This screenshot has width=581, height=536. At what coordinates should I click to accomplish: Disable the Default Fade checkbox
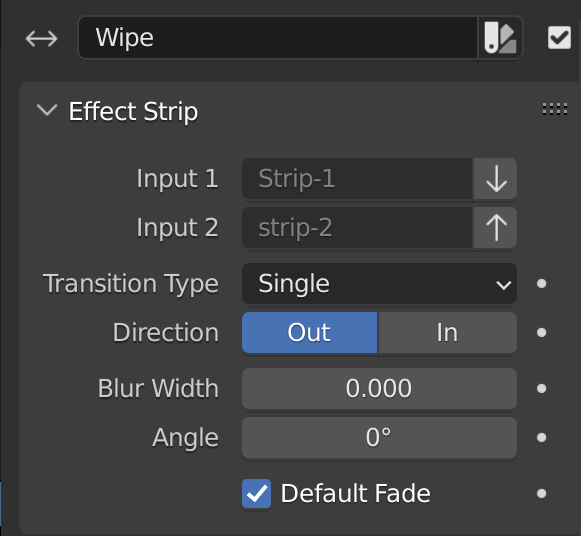point(256,493)
